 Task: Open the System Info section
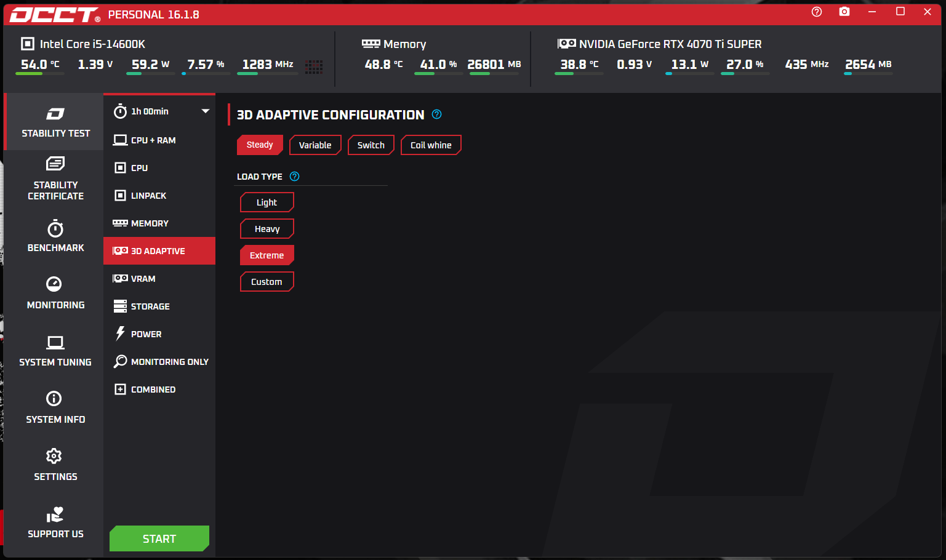(x=55, y=407)
